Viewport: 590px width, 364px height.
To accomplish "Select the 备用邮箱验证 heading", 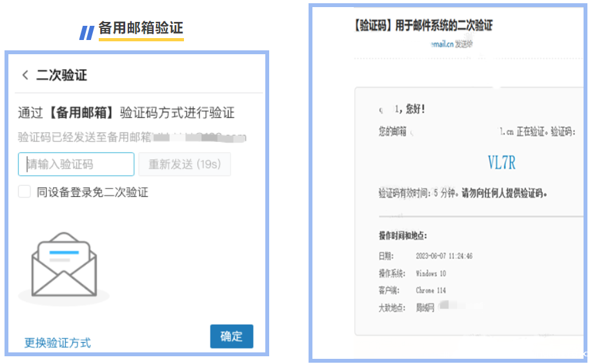I will click(x=141, y=28).
